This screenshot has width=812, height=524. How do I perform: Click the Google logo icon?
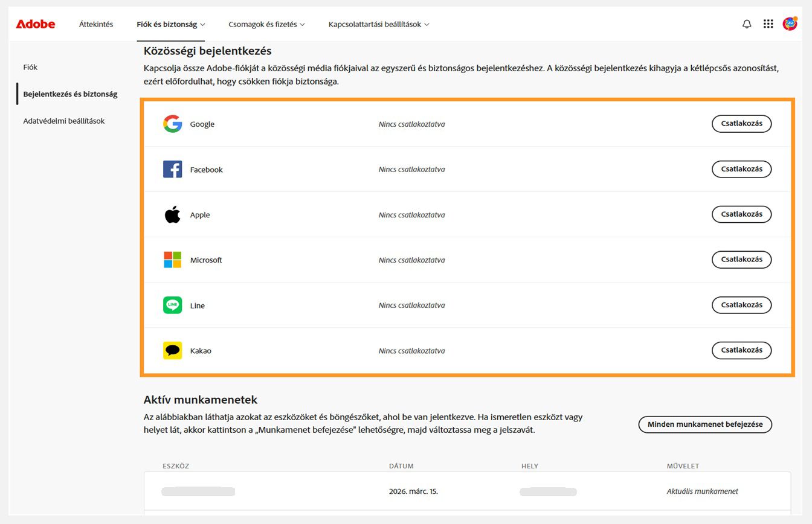(172, 124)
